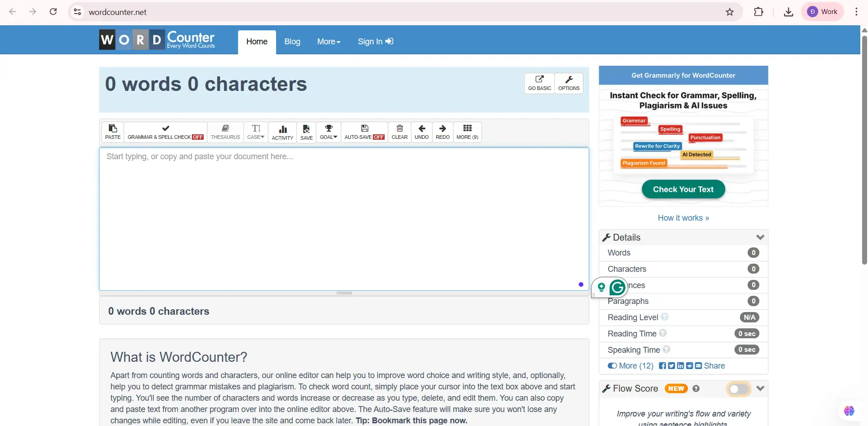Click the Save document icon
The width and height of the screenshot is (868, 426).
pos(306,132)
